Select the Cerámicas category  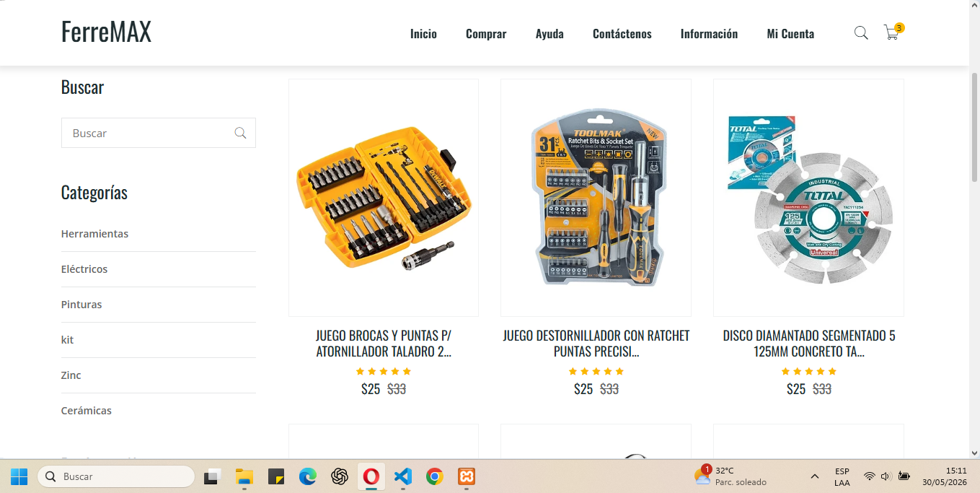tap(87, 411)
